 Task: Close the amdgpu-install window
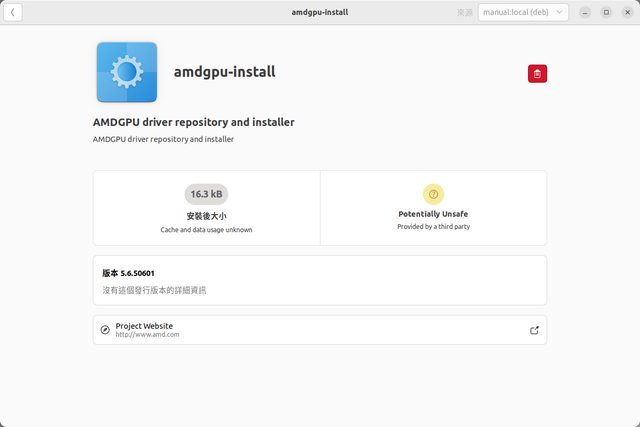click(627, 12)
